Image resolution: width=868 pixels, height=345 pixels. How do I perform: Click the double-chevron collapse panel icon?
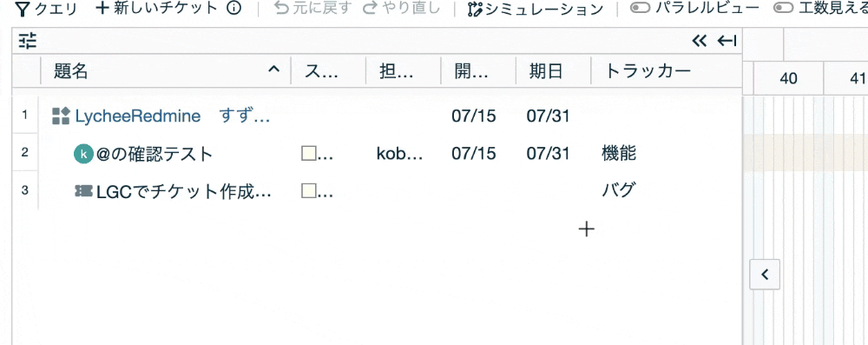700,41
